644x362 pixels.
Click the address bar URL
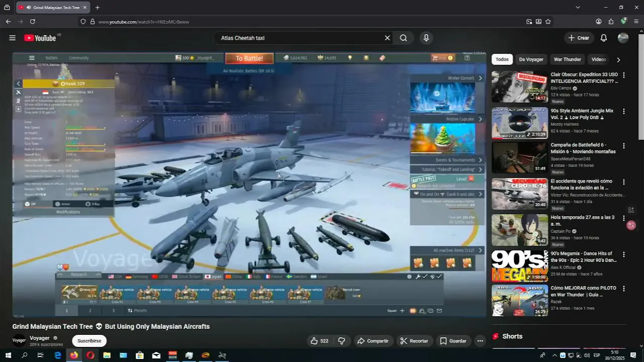(143, 22)
